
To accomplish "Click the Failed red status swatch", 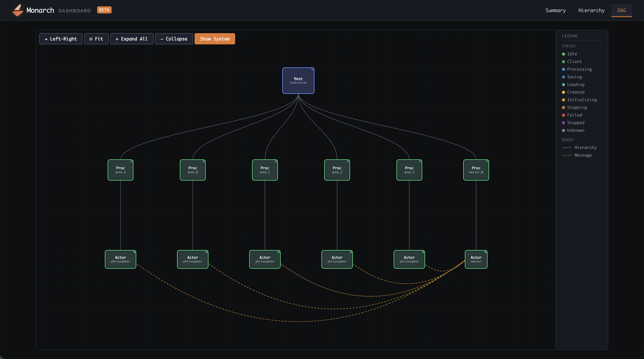I will pos(563,115).
